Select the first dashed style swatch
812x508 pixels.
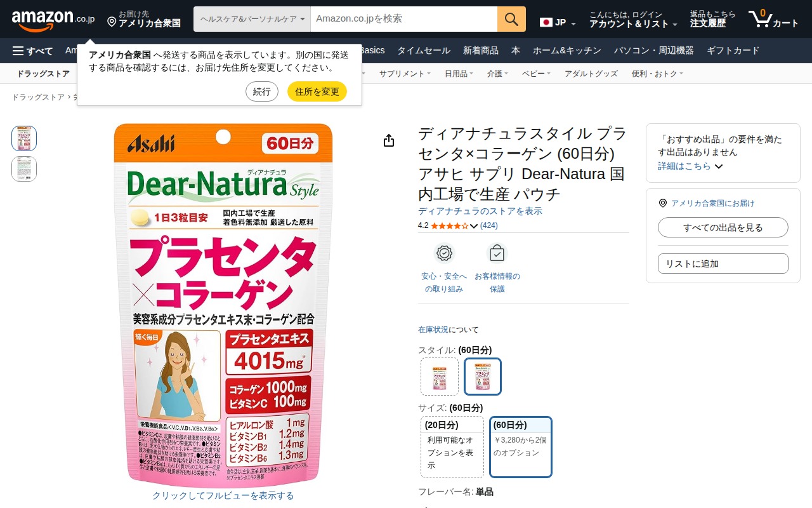(439, 377)
